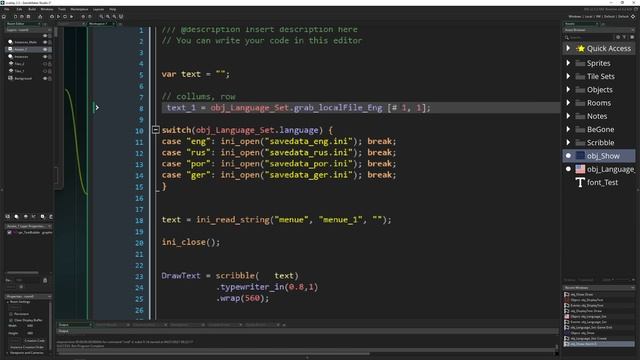Viewport: 640px width, 360px height.
Task: Select the font_Test asset
Action: (x=599, y=182)
